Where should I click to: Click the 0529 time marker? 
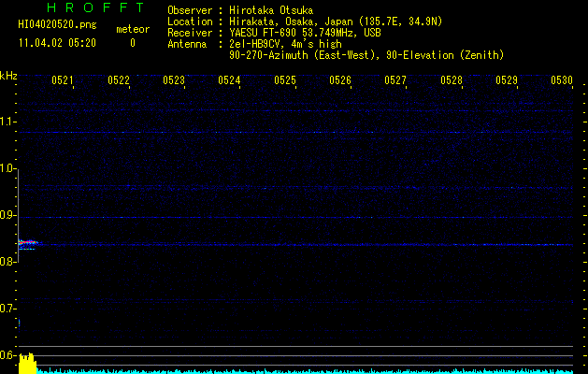click(x=507, y=80)
